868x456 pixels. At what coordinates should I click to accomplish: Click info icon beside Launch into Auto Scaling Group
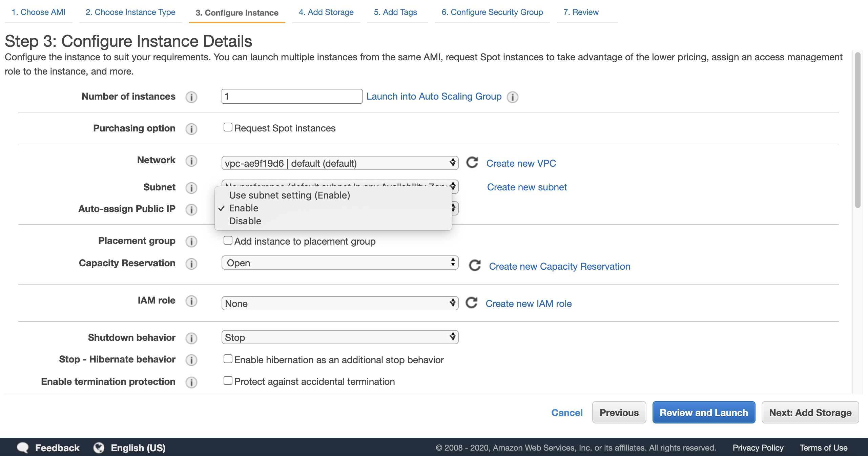tap(512, 97)
